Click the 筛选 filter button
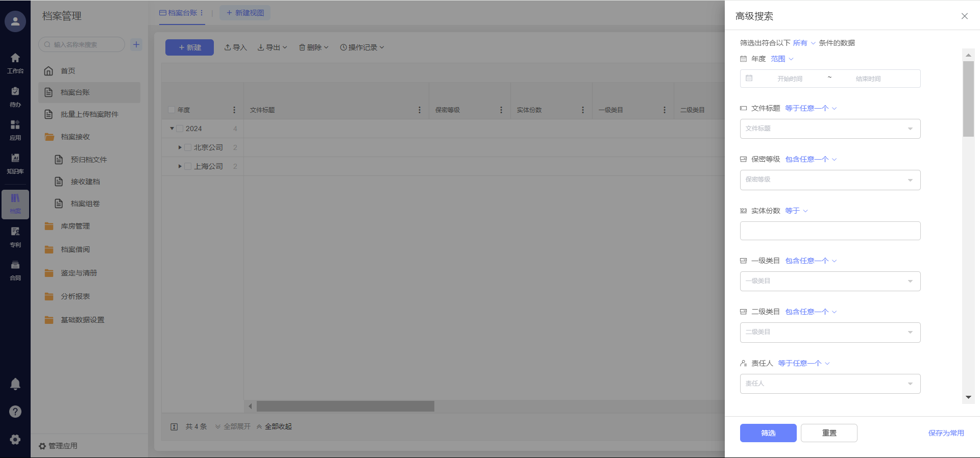 [768, 433]
